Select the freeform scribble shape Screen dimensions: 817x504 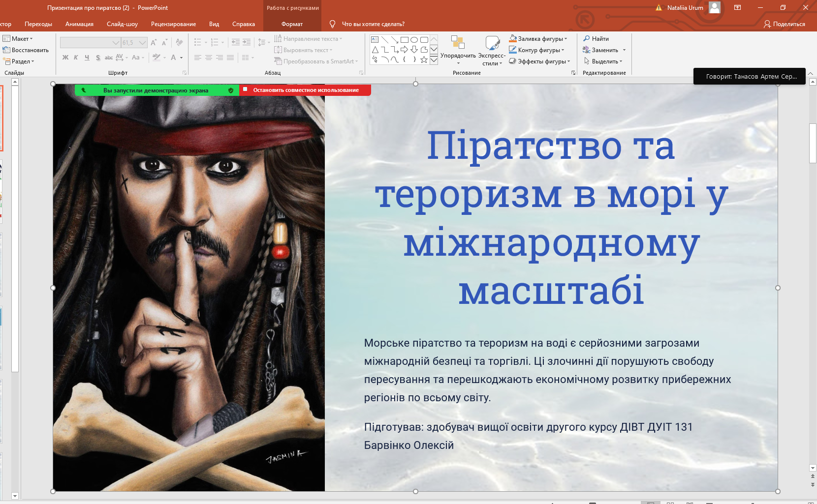tap(375, 59)
